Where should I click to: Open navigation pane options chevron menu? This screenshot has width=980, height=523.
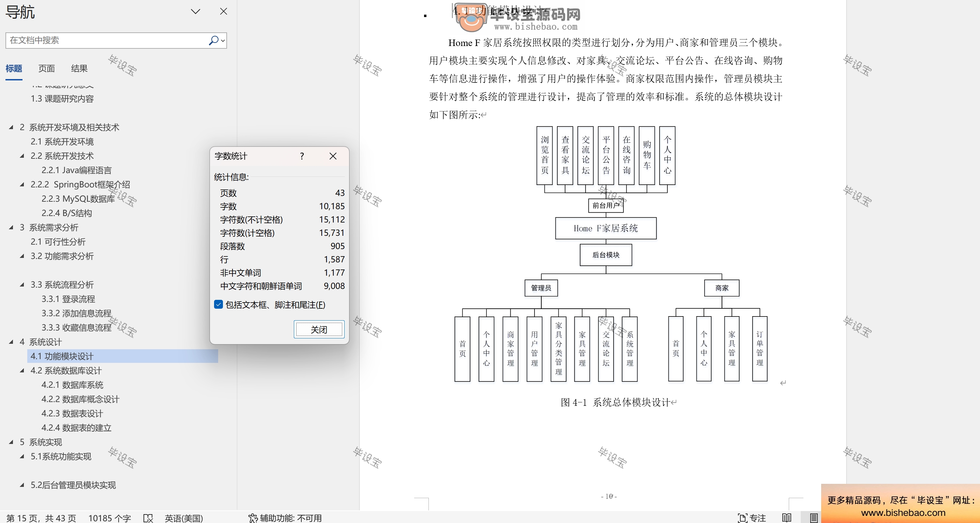(x=196, y=11)
